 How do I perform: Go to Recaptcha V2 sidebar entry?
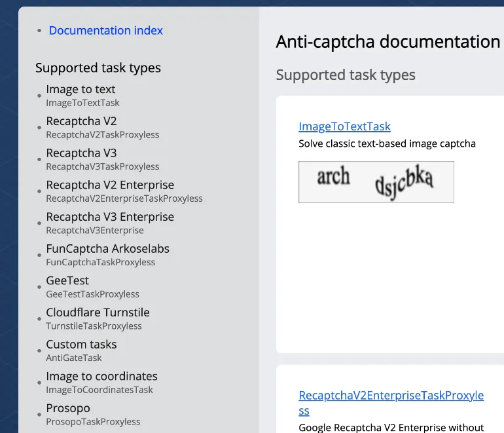[81, 121]
